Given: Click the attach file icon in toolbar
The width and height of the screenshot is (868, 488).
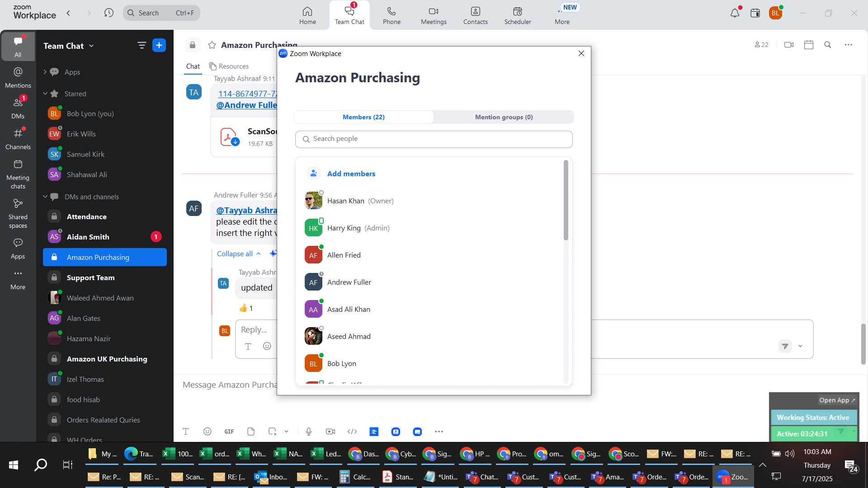Looking at the screenshot, I should (x=251, y=432).
